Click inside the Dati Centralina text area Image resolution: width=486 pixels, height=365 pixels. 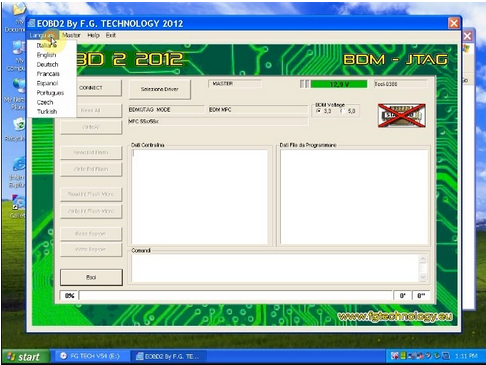tap(200, 197)
